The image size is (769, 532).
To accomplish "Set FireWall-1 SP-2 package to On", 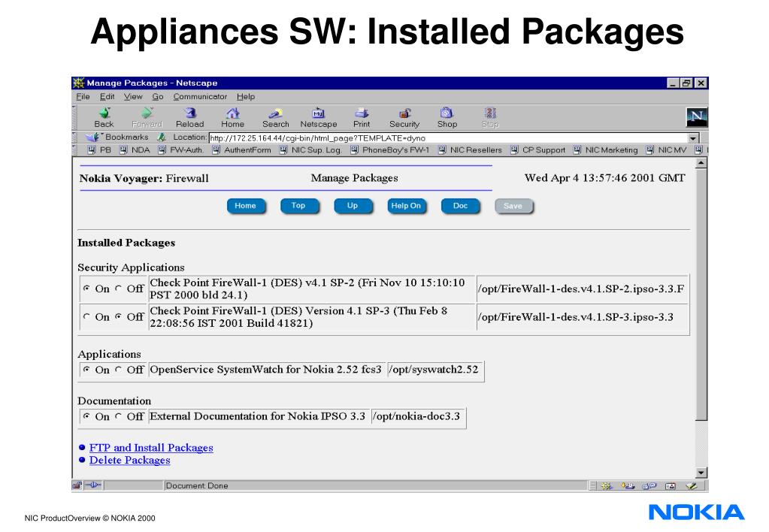I will (x=86, y=289).
